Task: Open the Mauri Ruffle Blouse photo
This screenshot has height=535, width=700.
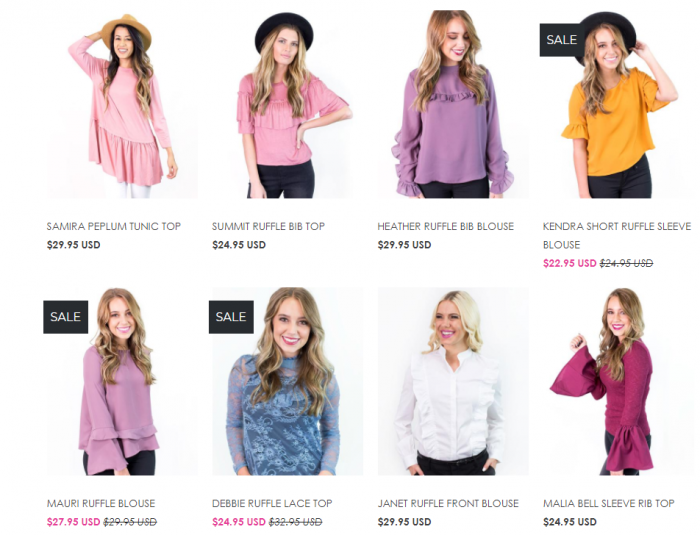Action: click(x=122, y=381)
